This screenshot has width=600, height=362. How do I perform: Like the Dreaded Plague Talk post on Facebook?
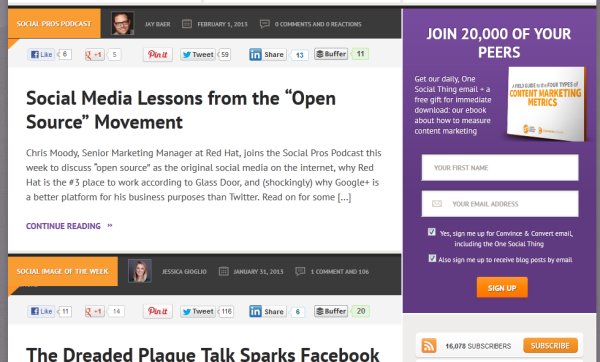point(41,311)
